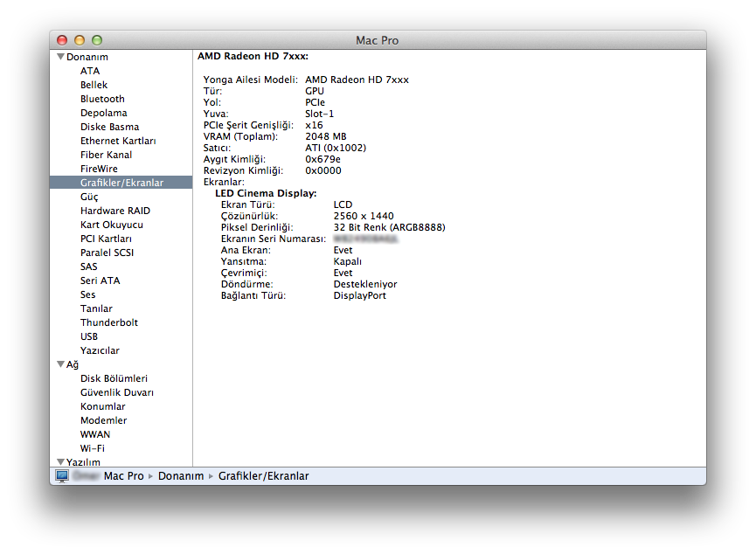Viewport: 756px width, 554px height.
Task: Open Disk Bölümleri under Ağ
Action: [x=114, y=378]
